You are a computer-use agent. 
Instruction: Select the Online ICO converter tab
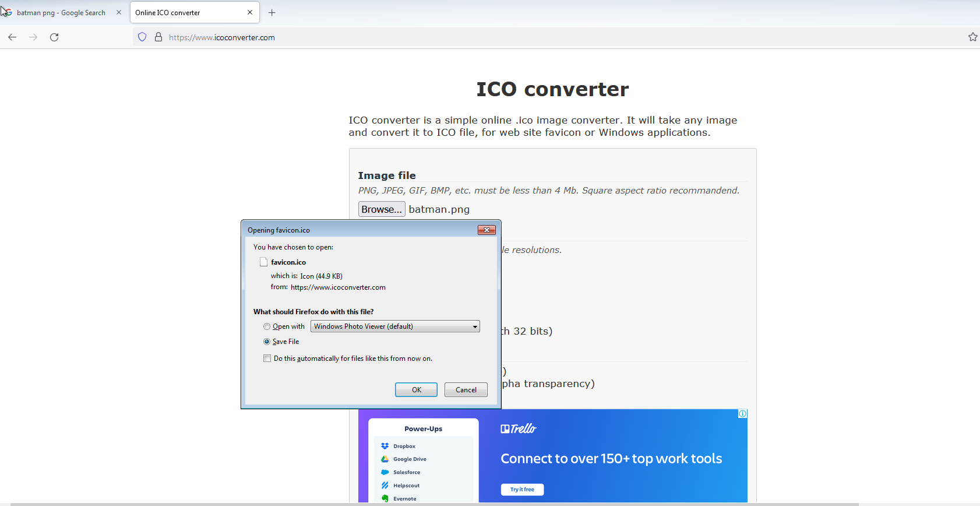(186, 13)
